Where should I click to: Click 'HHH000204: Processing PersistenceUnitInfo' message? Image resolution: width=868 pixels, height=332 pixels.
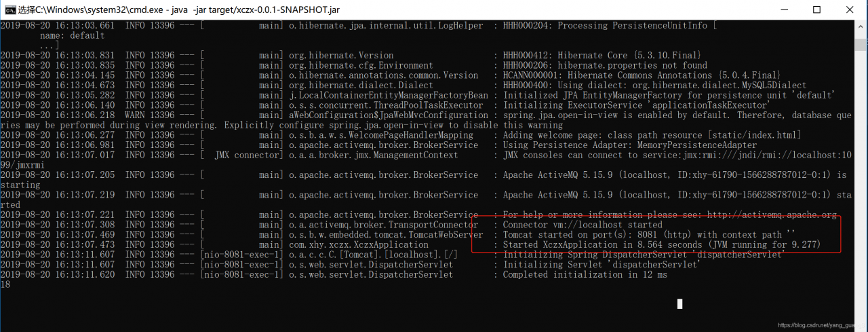pyautogui.click(x=604, y=26)
